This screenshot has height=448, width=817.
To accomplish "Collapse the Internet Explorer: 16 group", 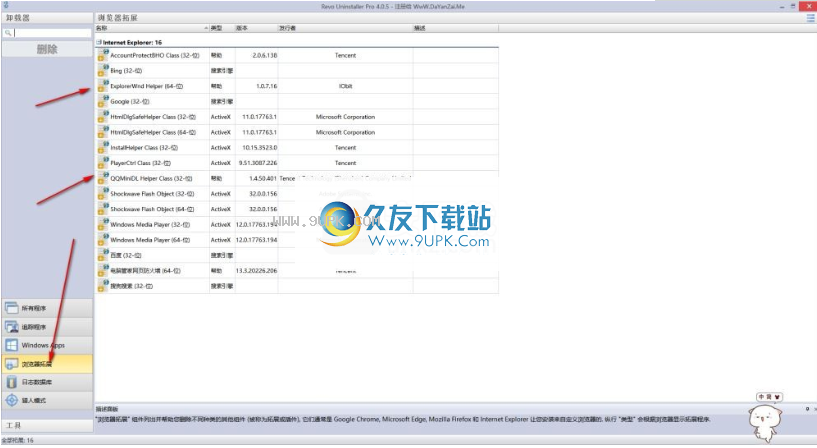I will click(99, 42).
